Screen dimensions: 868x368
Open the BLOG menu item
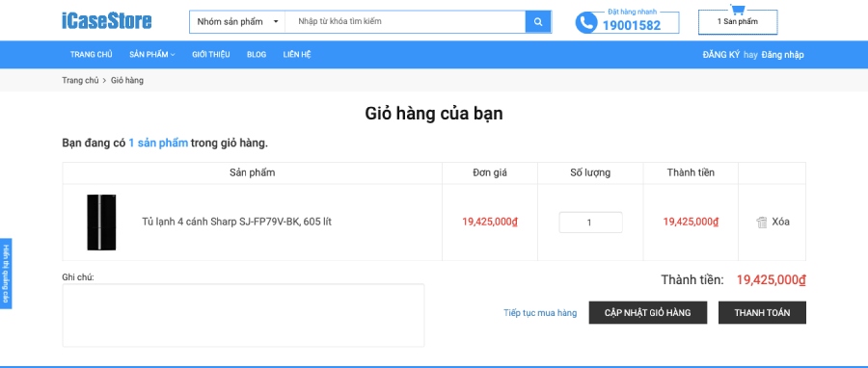tap(257, 54)
